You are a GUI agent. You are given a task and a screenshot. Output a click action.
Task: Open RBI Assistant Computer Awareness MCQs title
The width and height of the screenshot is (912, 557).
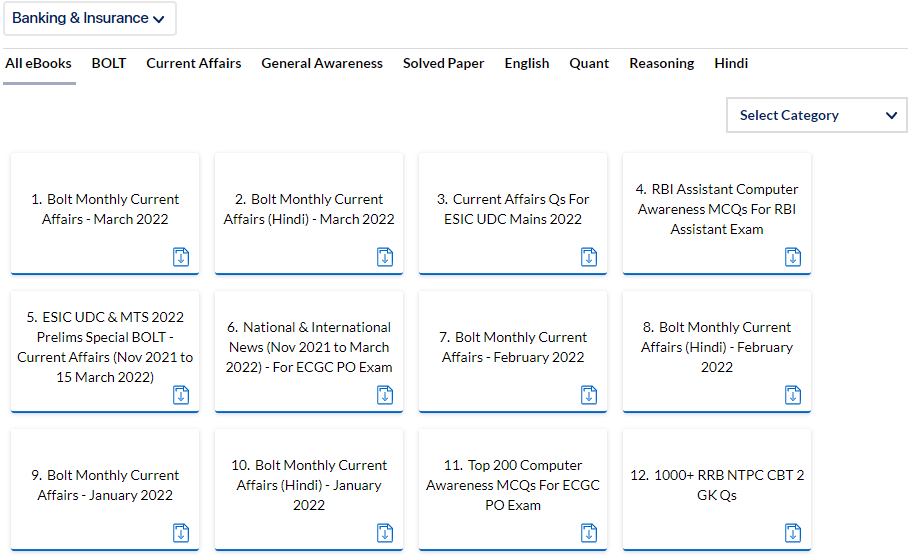pos(717,209)
